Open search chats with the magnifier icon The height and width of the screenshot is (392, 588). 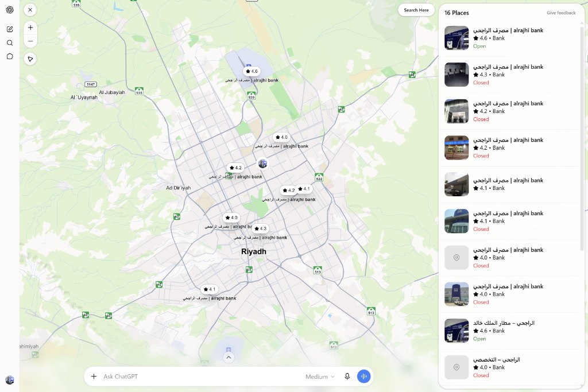pos(10,42)
